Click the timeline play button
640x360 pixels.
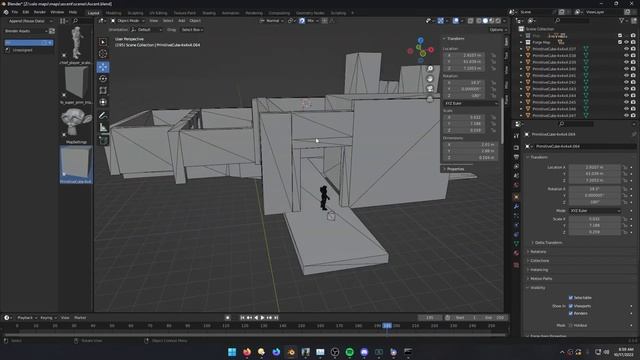262,318
